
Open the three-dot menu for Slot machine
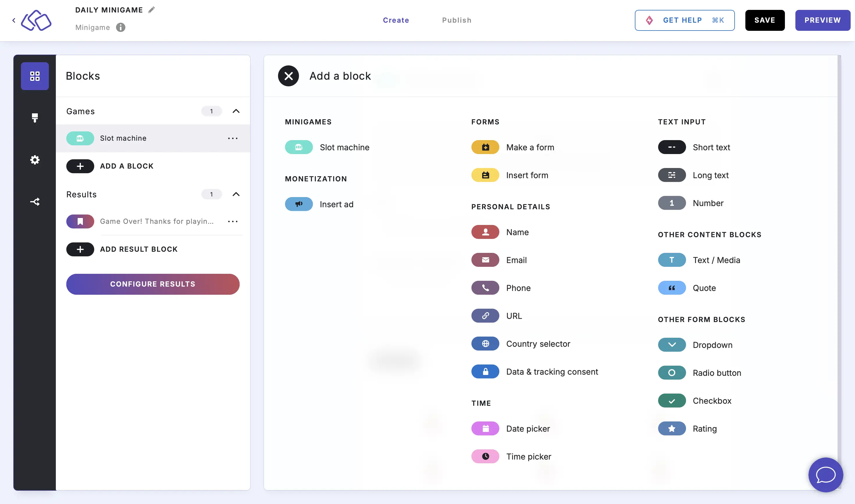[233, 138]
